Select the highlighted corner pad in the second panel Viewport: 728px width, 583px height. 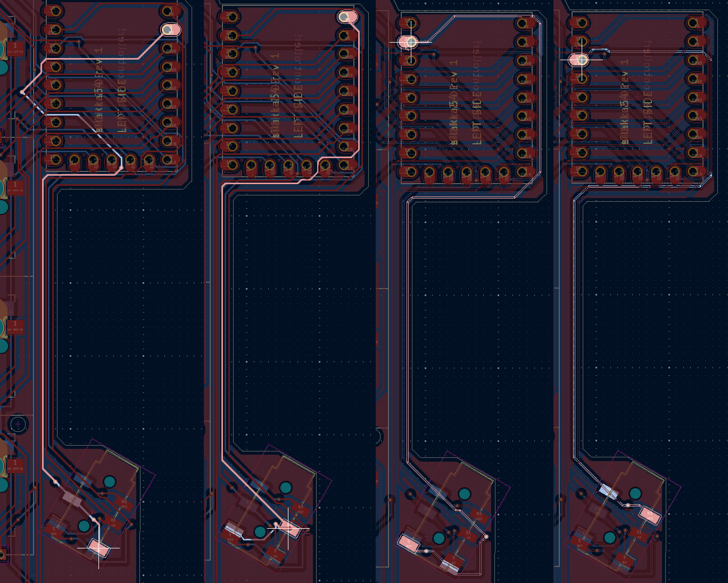pos(348,17)
